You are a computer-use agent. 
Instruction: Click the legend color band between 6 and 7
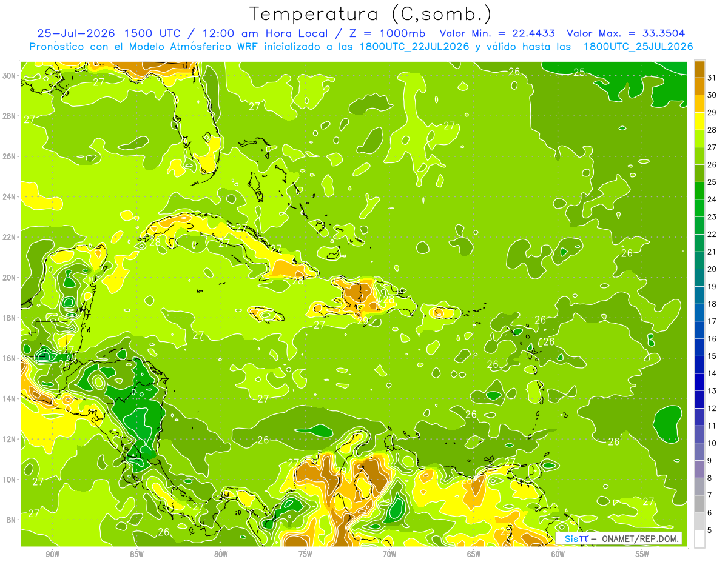tap(699, 504)
